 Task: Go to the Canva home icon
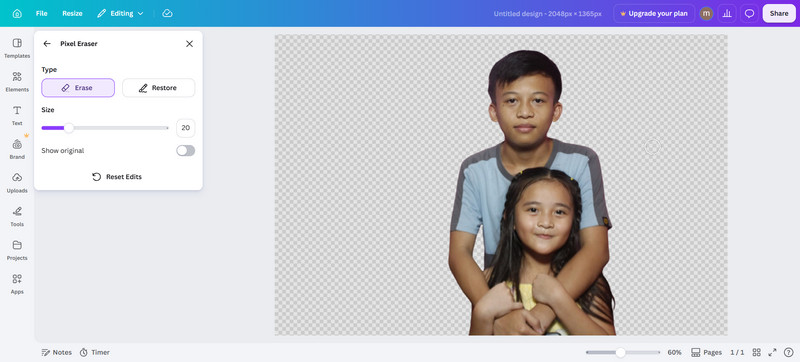(17, 13)
